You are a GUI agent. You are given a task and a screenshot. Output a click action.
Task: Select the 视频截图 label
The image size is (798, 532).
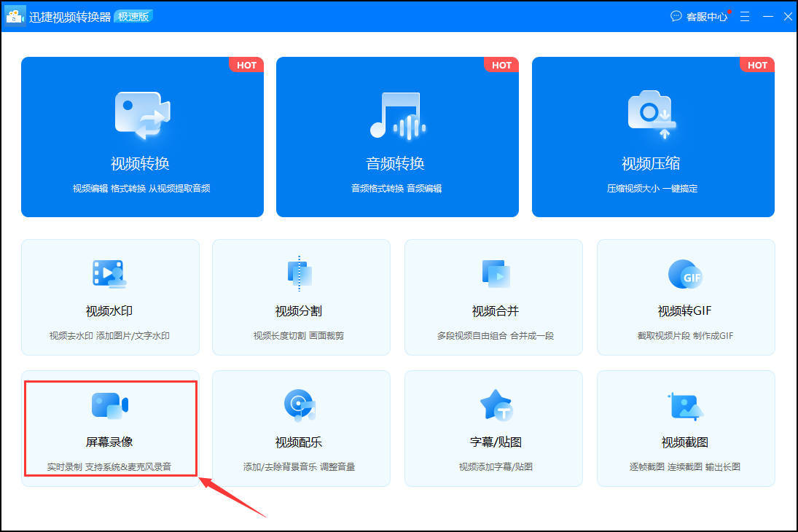(684, 442)
